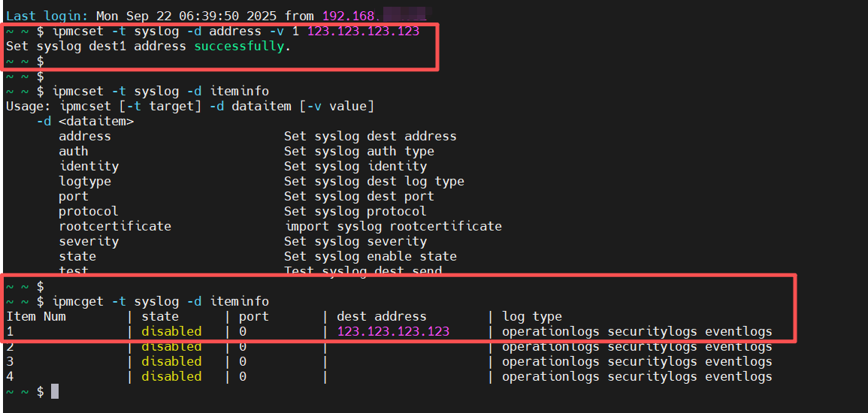Click the "ipmcget -t syslog -d iteminfo" command
This screenshot has height=413, width=868.
(x=160, y=301)
